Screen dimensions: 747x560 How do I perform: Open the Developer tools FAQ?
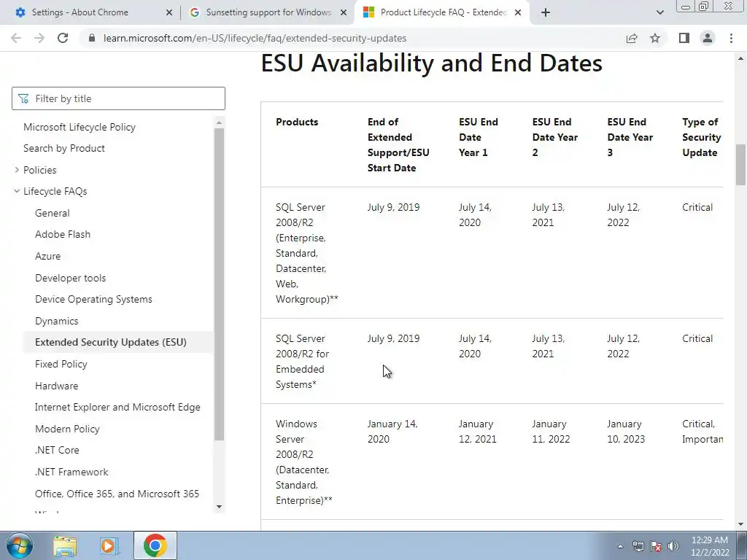coord(71,278)
